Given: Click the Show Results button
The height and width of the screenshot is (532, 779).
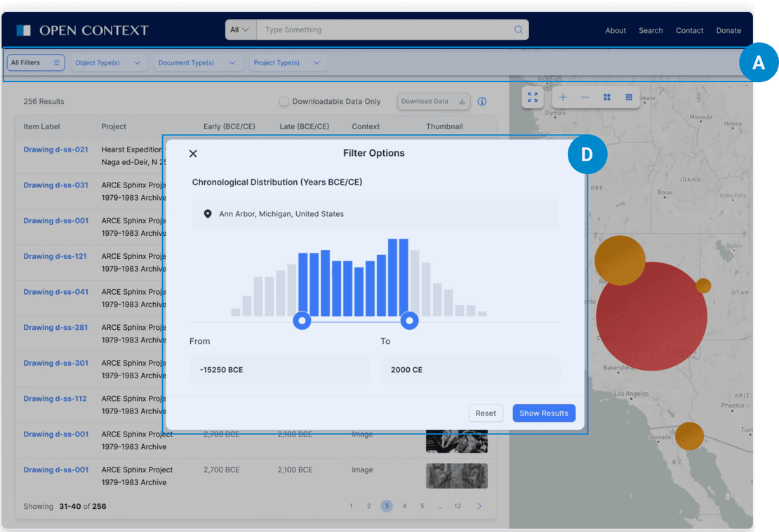Looking at the screenshot, I should [x=543, y=413].
